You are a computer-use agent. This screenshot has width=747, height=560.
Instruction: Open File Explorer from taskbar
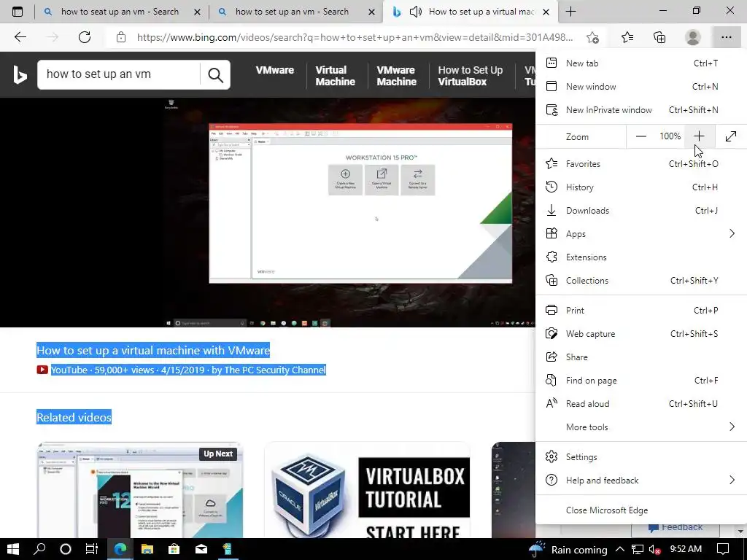click(x=147, y=549)
